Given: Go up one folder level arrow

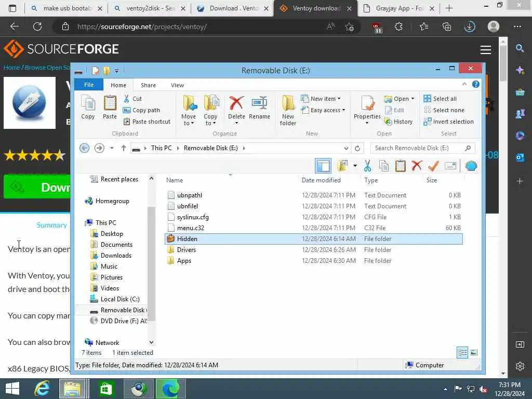Looking at the screenshot, I should point(124,148).
